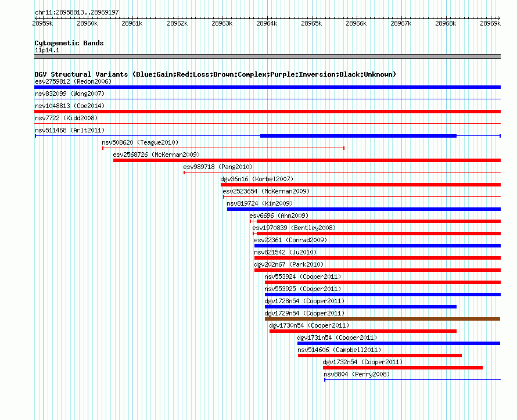Screen dimensions: 517x420
Task: Click the 28969k ruler tick label
Action: 490,23
